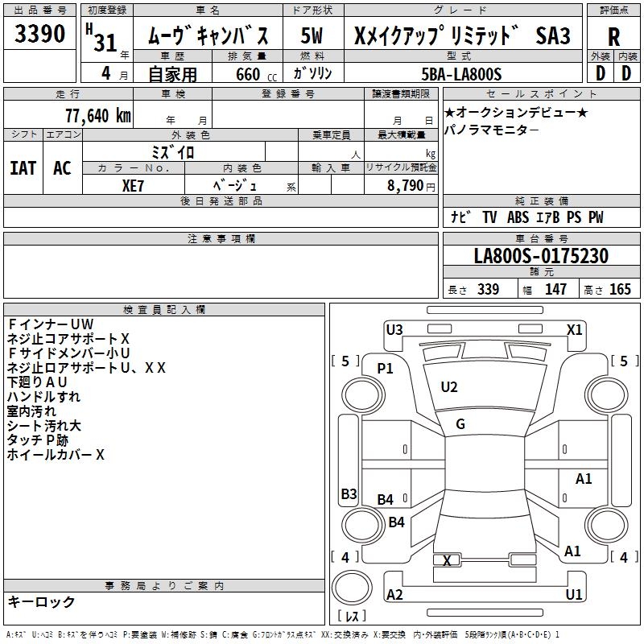Click the car name ムーヴキャンバス
This screenshot has width=644, height=644.
click(x=208, y=35)
